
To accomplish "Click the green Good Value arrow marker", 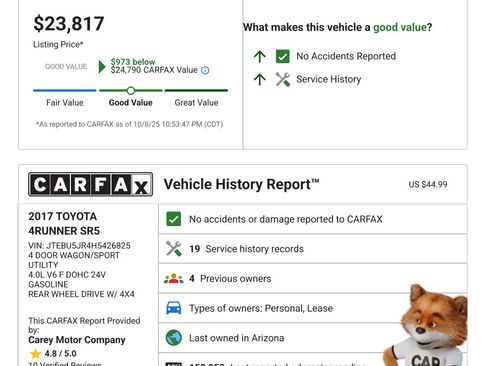I will [x=102, y=67].
